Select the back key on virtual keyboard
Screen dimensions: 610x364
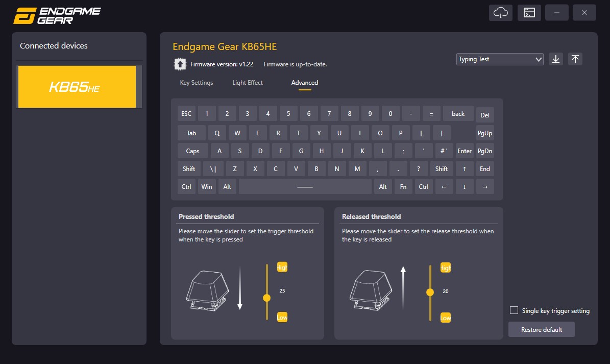458,113
